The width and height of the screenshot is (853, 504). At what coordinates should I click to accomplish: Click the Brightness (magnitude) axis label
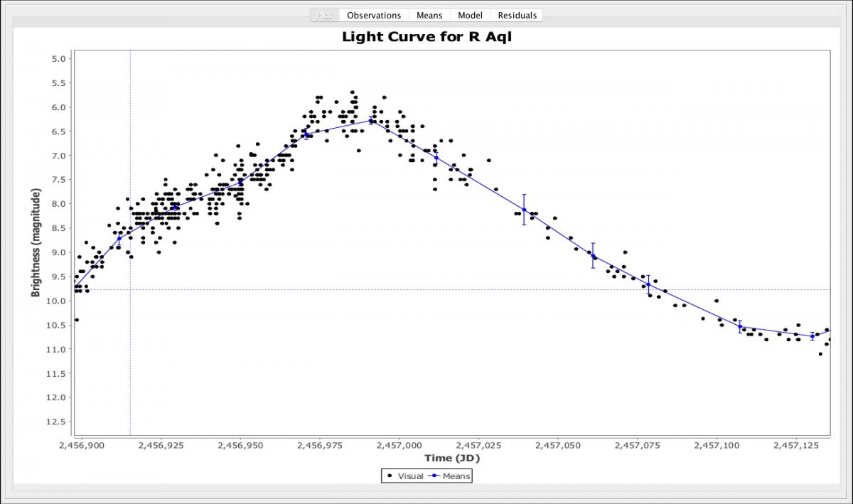pos(36,242)
